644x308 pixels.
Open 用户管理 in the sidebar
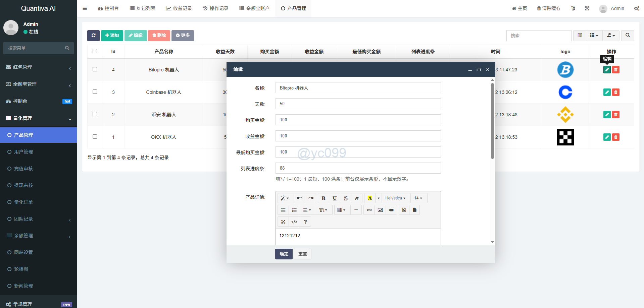[23, 152]
